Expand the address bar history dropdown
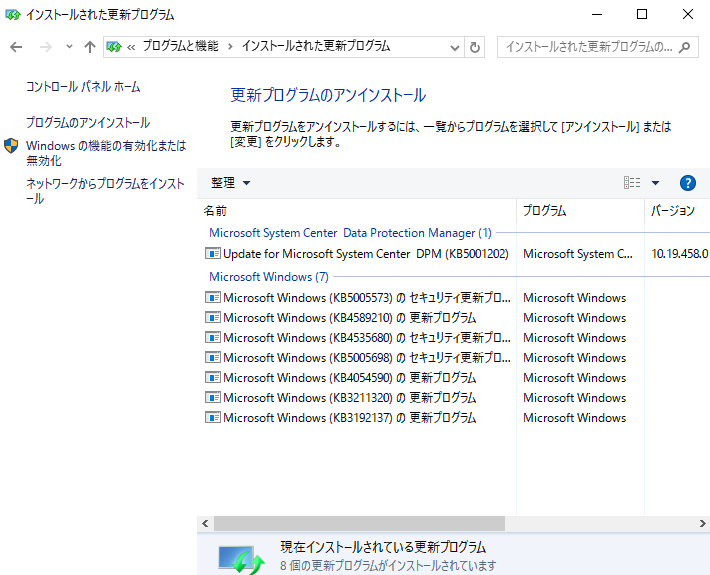This screenshot has height=575, width=710. pyautogui.click(x=455, y=47)
